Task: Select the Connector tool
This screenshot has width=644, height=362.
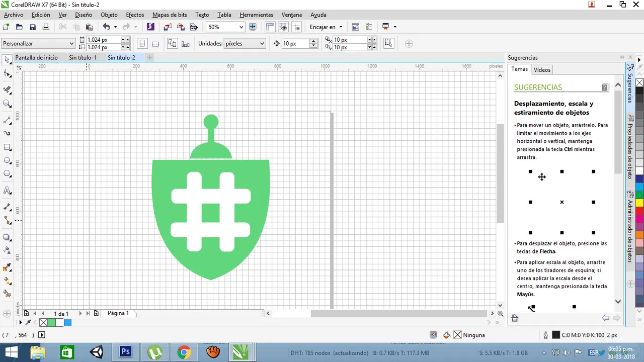Action: click(x=7, y=221)
